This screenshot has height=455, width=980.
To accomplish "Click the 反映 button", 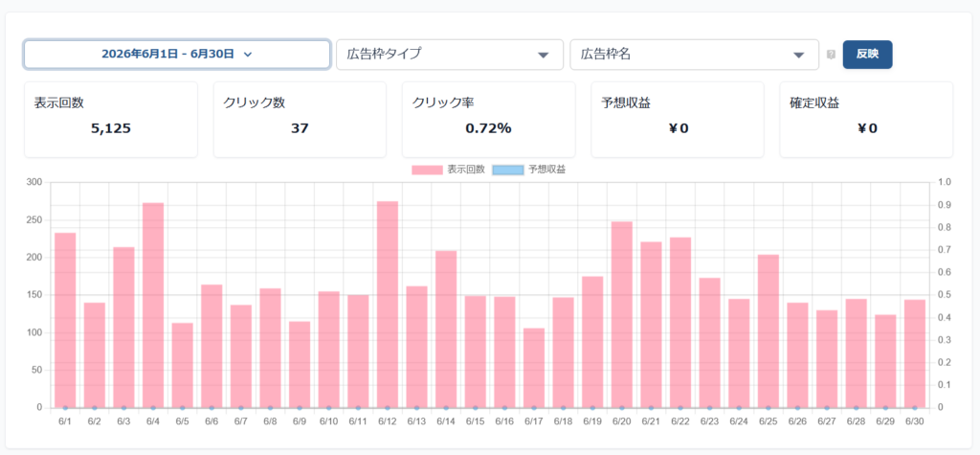I will pos(867,55).
